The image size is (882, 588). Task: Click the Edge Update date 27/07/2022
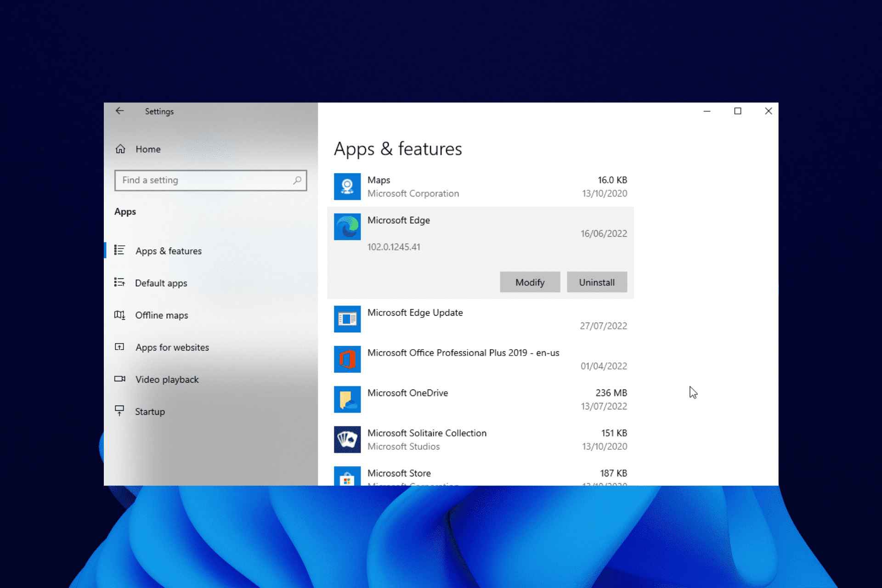(x=603, y=326)
